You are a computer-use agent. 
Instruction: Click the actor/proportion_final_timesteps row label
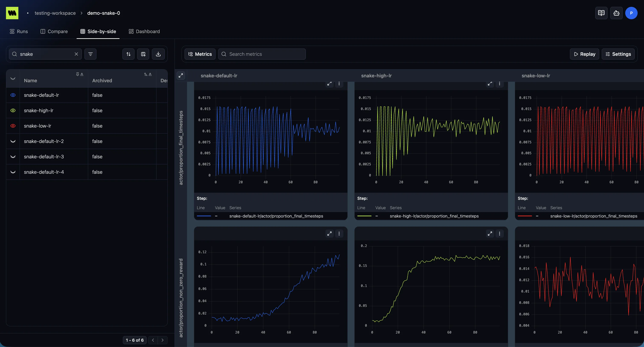pyautogui.click(x=181, y=148)
